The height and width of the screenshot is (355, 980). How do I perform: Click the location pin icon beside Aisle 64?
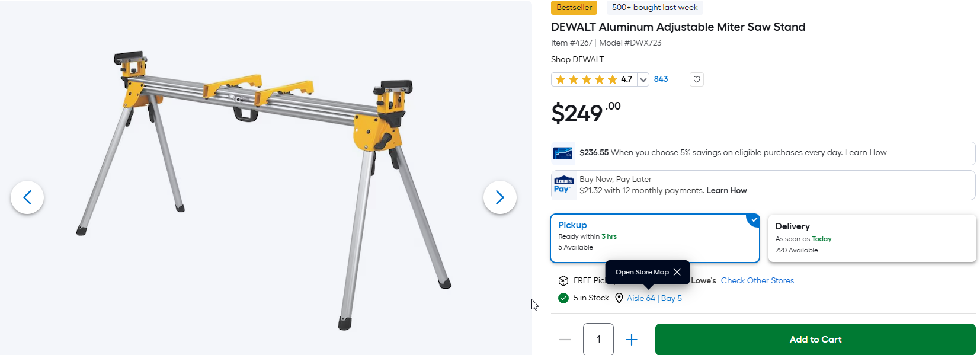[x=619, y=298]
